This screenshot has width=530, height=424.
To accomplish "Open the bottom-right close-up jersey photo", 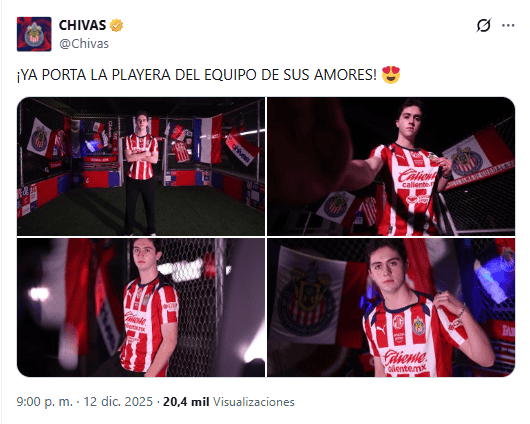I will pyautogui.click(x=391, y=307).
